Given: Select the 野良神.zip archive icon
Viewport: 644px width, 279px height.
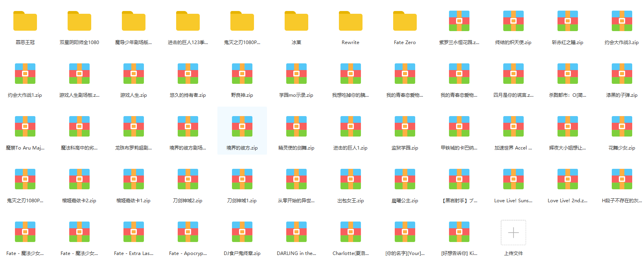Looking at the screenshot, I should [x=242, y=74].
